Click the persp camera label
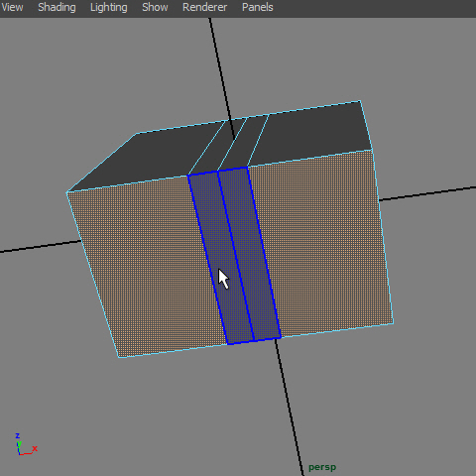 click(322, 467)
